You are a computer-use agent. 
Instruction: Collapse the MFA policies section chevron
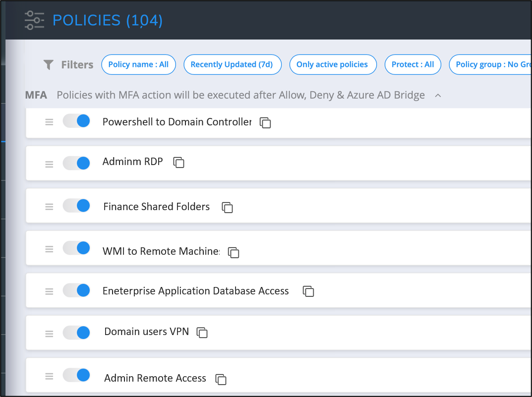[438, 96]
